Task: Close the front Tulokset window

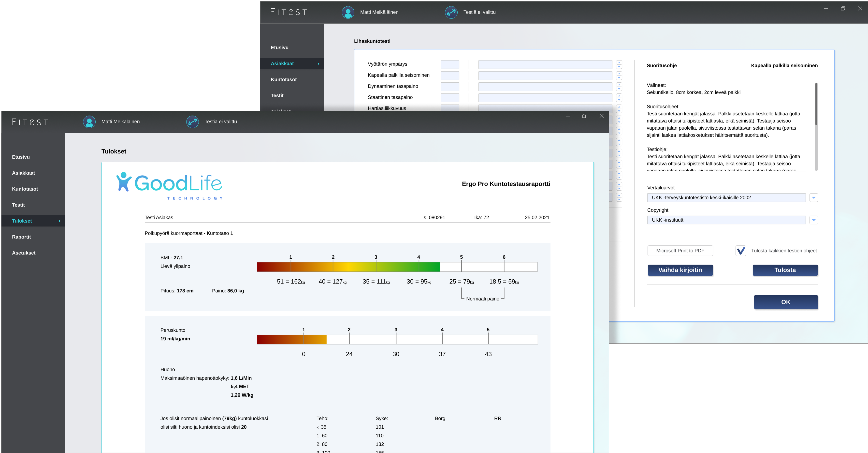Action: pos(601,116)
